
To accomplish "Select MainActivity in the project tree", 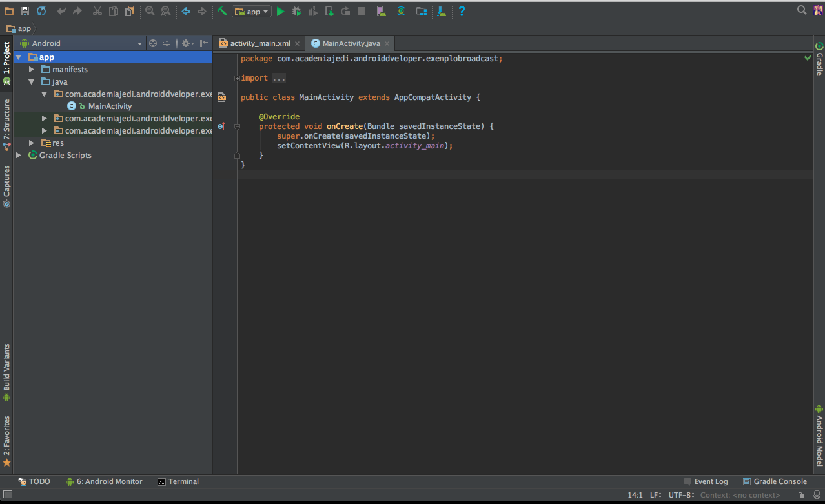I will 110,106.
